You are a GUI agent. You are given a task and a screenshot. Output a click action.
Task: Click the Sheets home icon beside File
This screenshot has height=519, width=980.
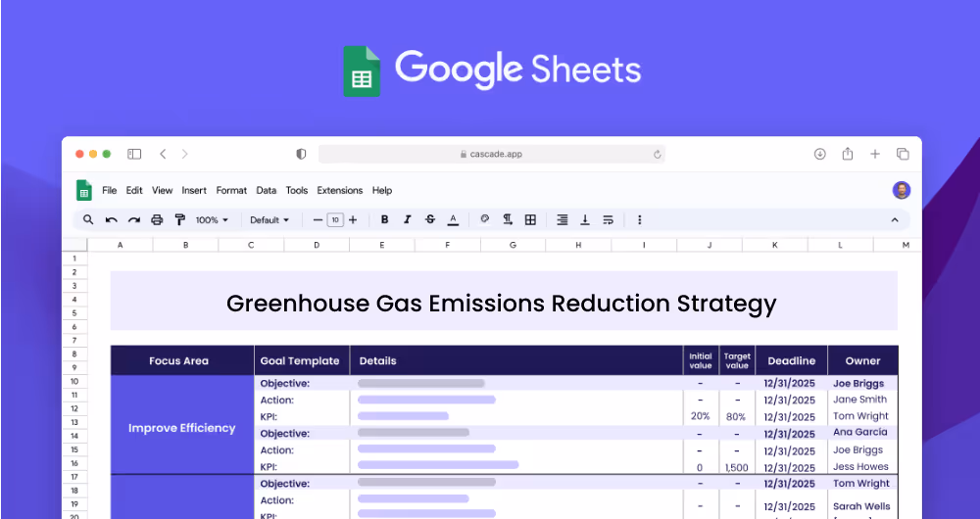[83, 191]
